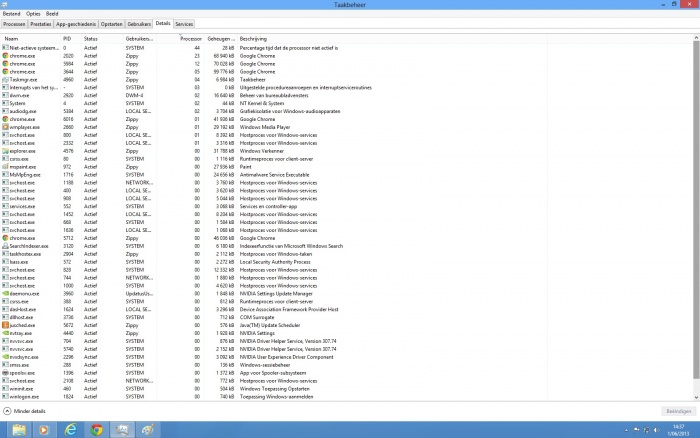
Task: Open the Action Center flag icon
Action: pyautogui.click(x=637, y=430)
